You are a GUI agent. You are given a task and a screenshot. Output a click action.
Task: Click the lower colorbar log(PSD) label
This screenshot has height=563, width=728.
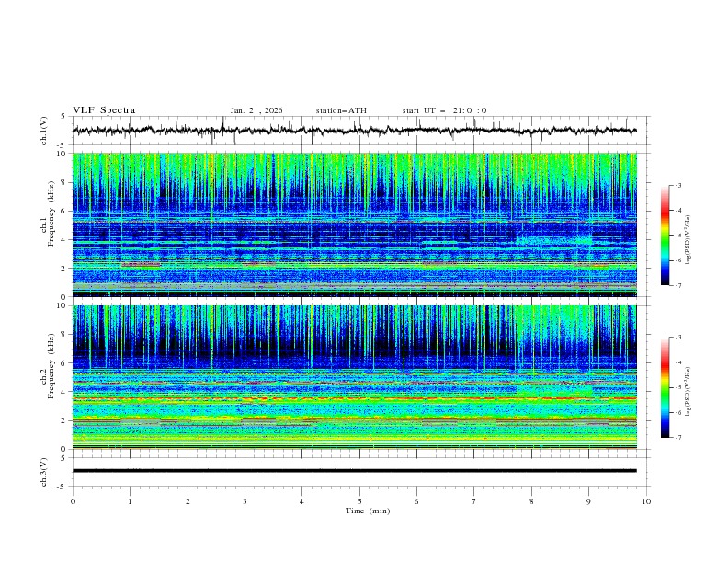click(x=689, y=391)
